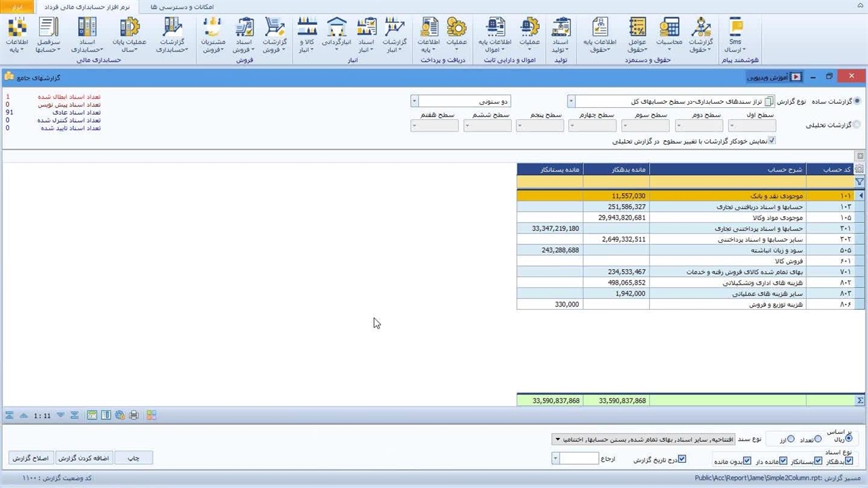Click the محاسبات حقوق calculator icon
The height and width of the screenshot is (488, 868).
(669, 35)
